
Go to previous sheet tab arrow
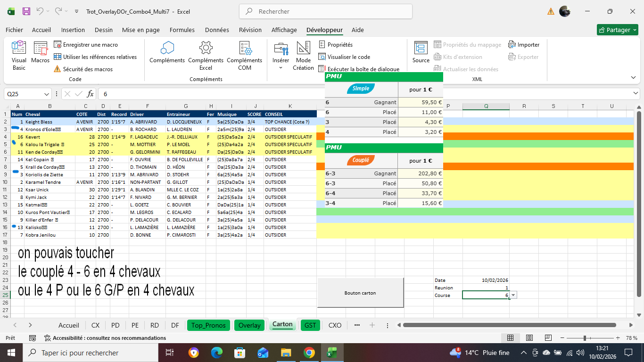point(15,325)
